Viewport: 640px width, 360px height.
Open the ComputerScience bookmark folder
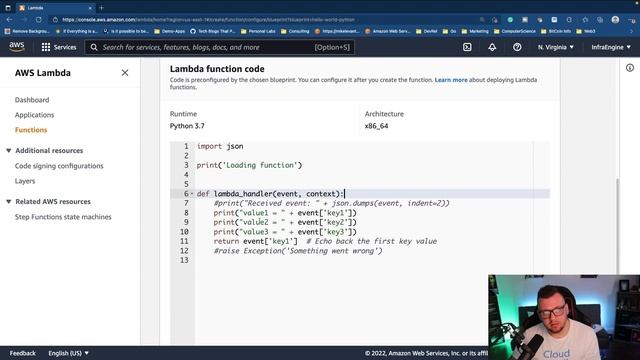coord(514,31)
